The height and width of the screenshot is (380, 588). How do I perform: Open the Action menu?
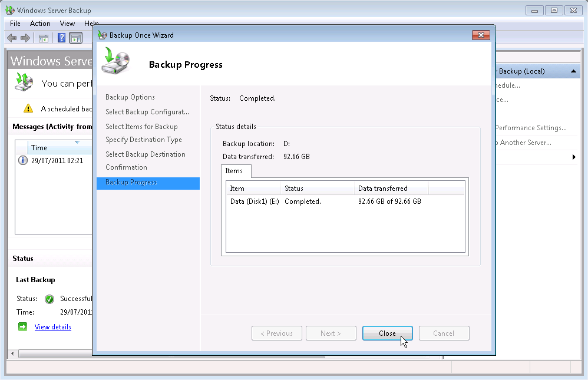pyautogui.click(x=40, y=24)
